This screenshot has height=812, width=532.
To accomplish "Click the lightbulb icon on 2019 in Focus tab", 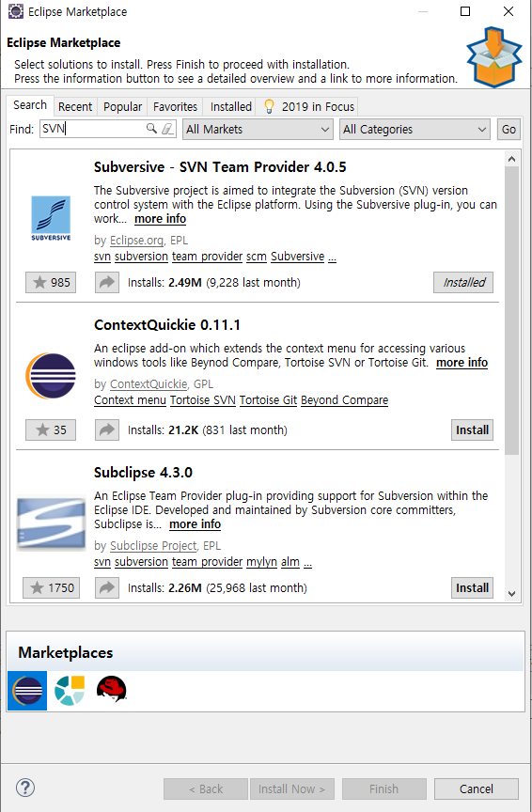I will 269,106.
